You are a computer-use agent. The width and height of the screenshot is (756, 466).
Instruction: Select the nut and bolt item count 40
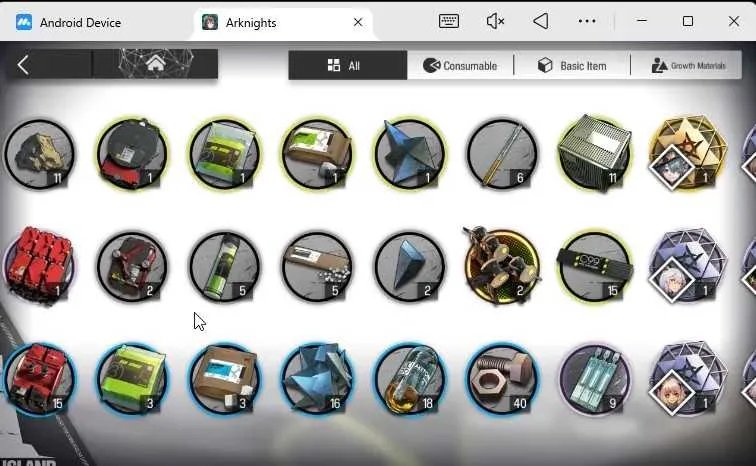pos(502,379)
